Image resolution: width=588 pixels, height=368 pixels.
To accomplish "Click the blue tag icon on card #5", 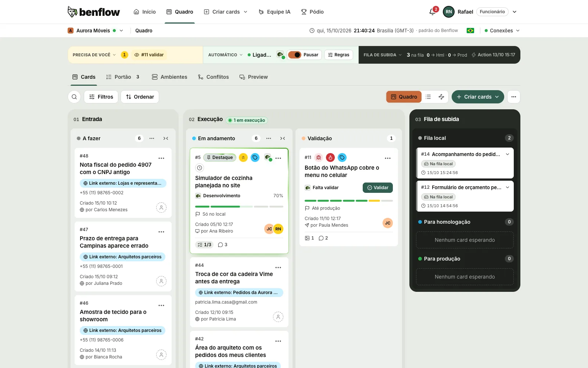I will (255, 158).
